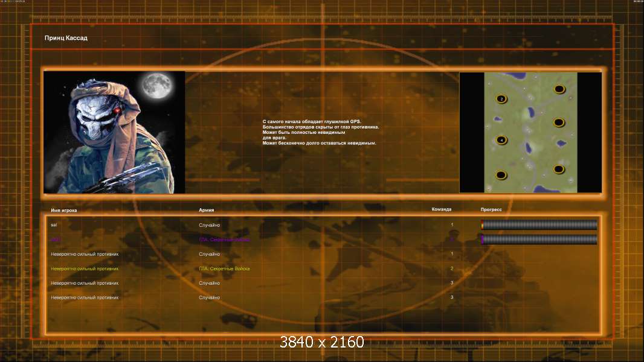
Task: Choose the bottom-right start marker on the minimap
Action: point(559,169)
